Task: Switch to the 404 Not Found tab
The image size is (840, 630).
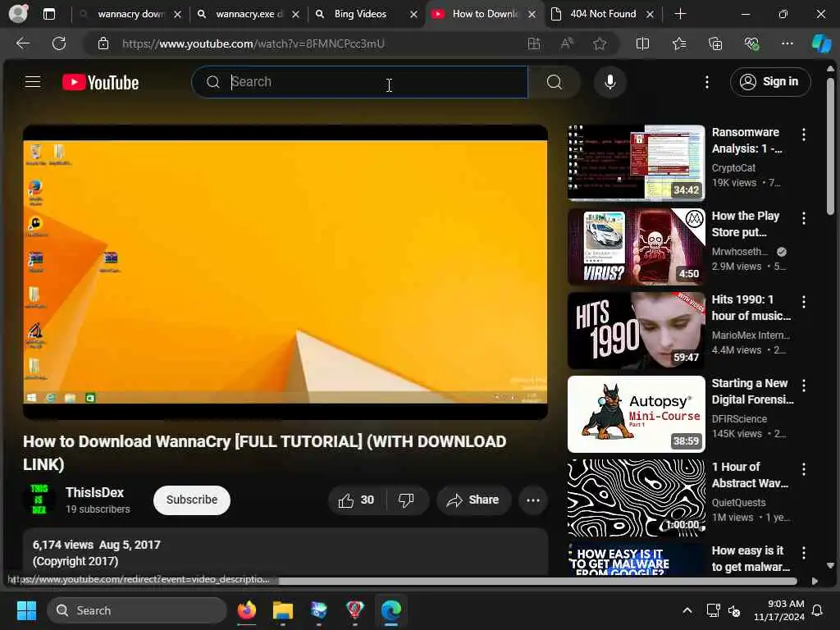Action: click(x=603, y=14)
